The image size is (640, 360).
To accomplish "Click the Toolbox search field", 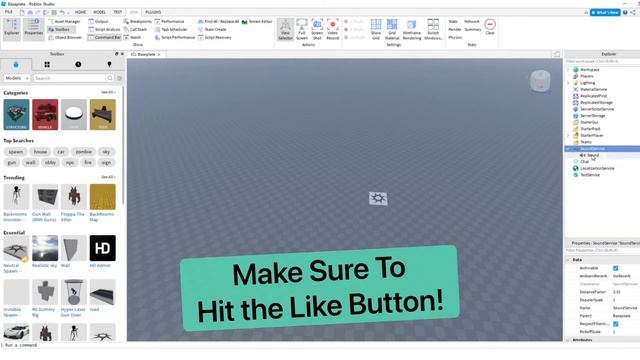I will point(70,78).
